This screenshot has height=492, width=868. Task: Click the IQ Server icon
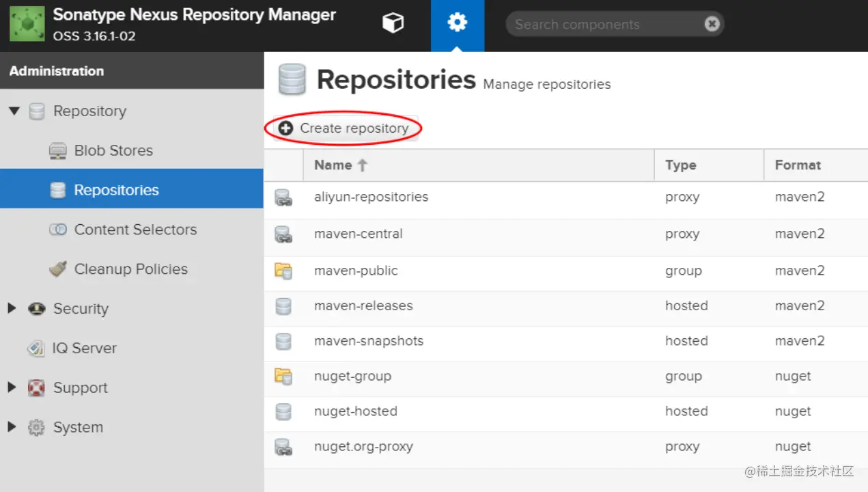click(x=36, y=348)
